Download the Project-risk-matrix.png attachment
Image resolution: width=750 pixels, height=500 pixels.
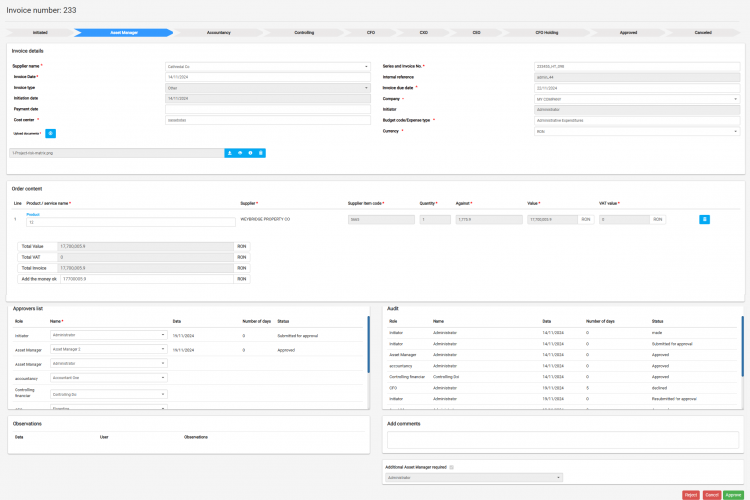click(229, 153)
